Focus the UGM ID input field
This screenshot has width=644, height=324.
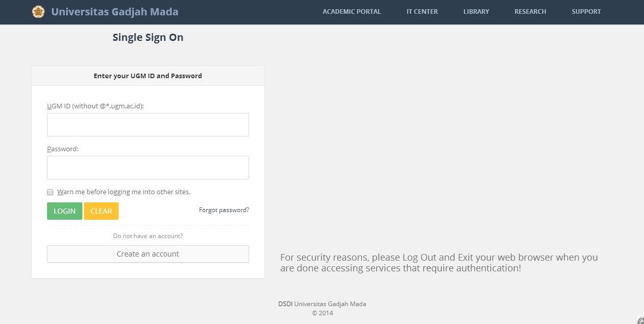148,125
